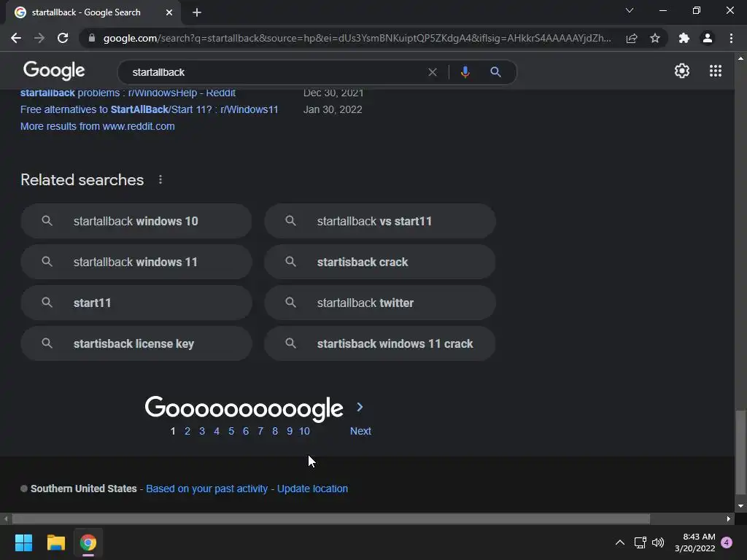Go to results page 3
This screenshot has height=560, width=747.
[x=202, y=431]
